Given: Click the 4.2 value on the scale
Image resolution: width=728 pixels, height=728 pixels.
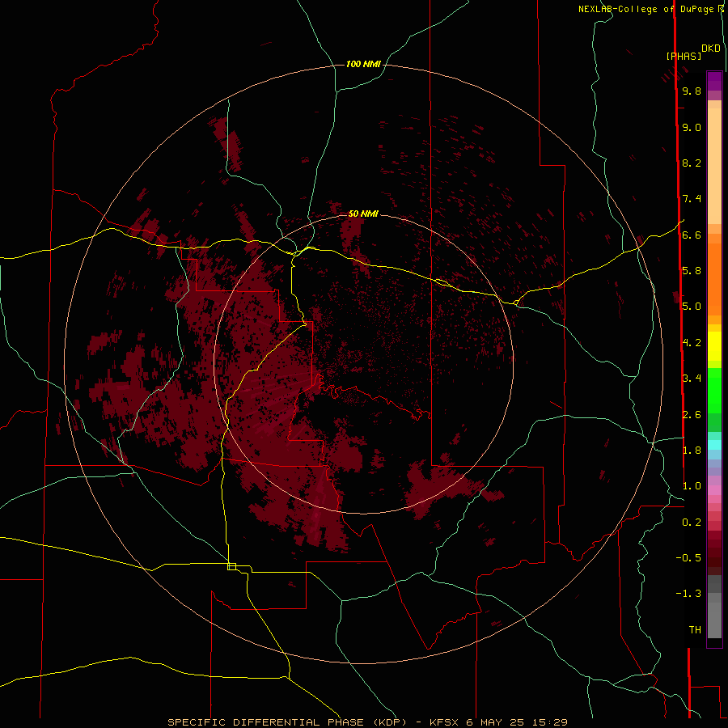Looking at the screenshot, I should point(692,343).
